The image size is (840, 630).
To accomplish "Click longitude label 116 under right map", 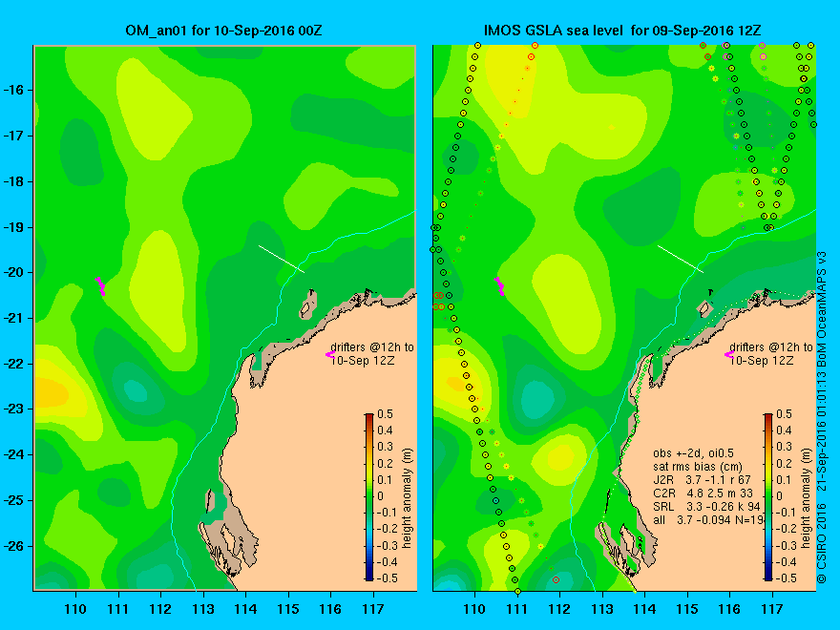I will pos(729,609).
